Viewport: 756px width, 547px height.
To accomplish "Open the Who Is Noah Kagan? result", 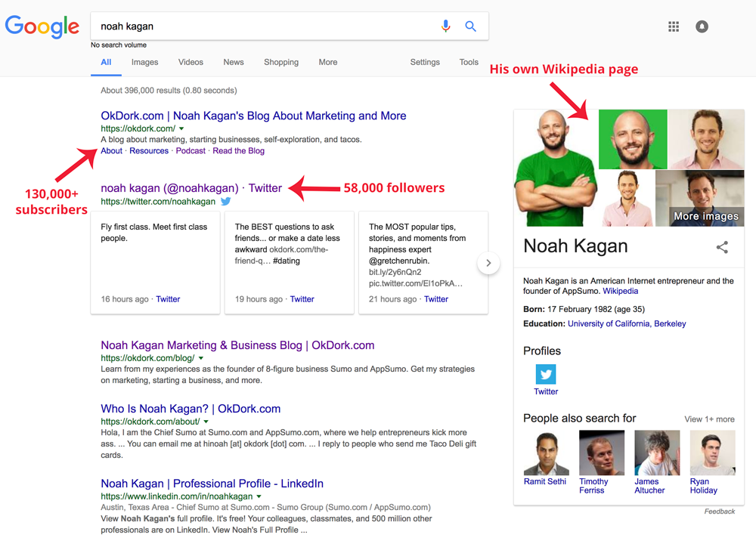I will pyautogui.click(x=191, y=409).
